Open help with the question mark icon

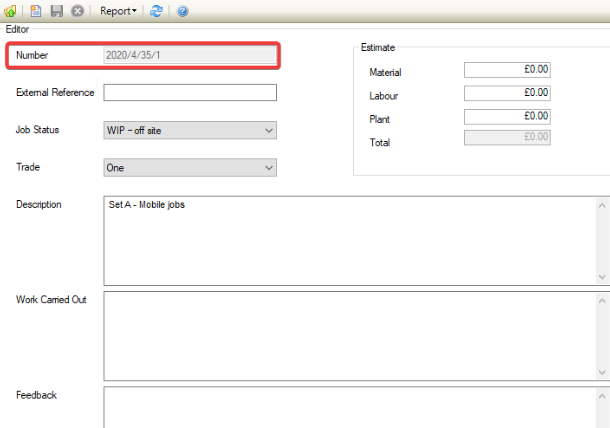click(x=183, y=11)
